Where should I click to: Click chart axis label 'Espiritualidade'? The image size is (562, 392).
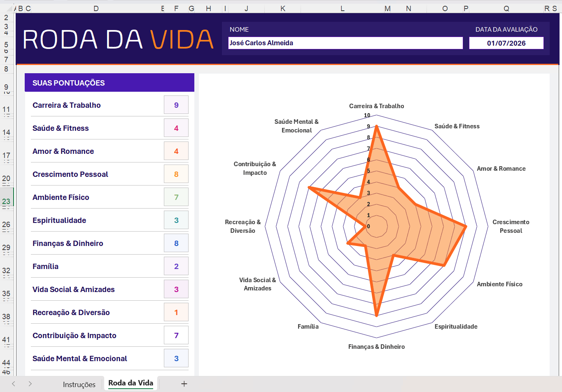[x=456, y=326]
